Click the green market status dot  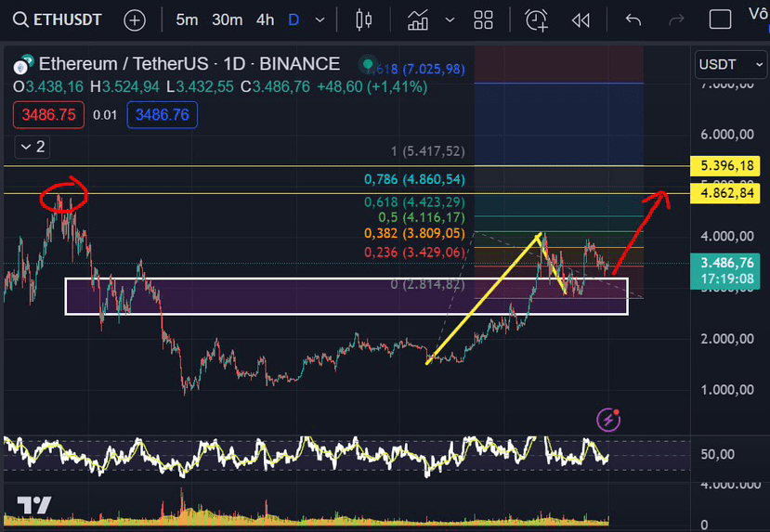(368, 64)
